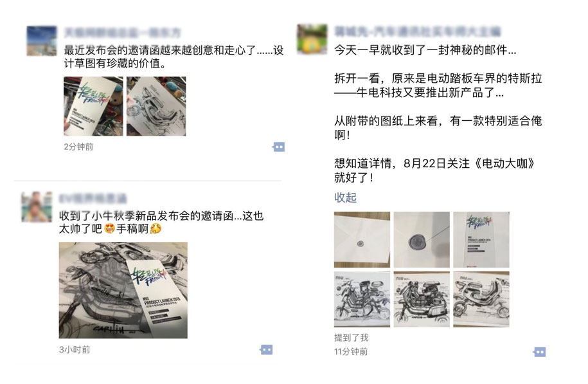The height and width of the screenshot is (384, 588).
Task: View bottom-right scooter sketch thumbnail
Action: click(x=481, y=299)
